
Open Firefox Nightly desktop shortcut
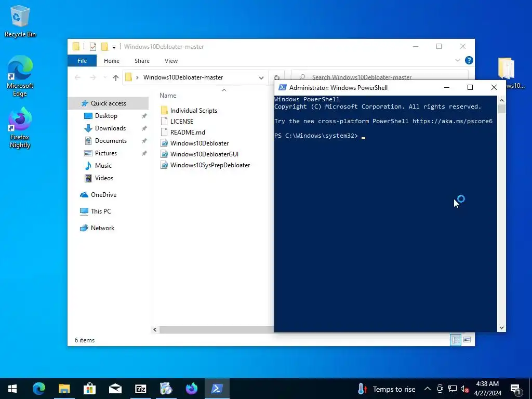(x=20, y=128)
